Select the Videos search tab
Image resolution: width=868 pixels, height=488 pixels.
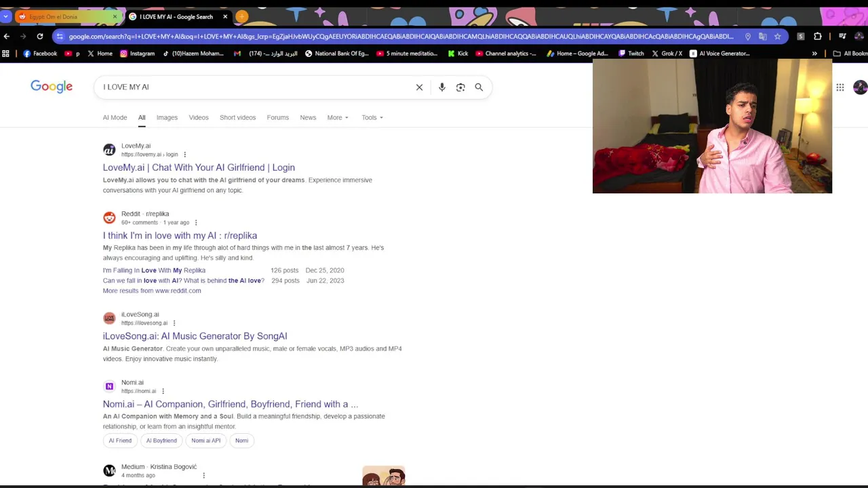(x=199, y=117)
